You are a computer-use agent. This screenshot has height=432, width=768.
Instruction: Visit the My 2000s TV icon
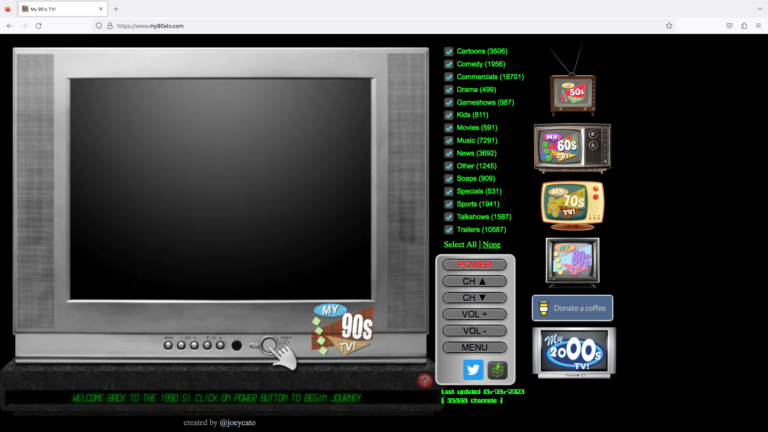click(x=573, y=353)
